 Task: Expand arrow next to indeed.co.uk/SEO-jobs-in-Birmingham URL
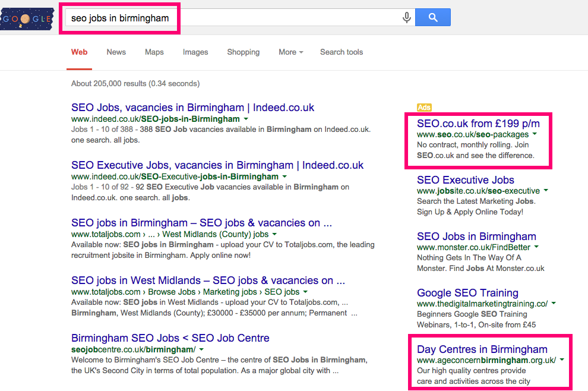pos(246,119)
